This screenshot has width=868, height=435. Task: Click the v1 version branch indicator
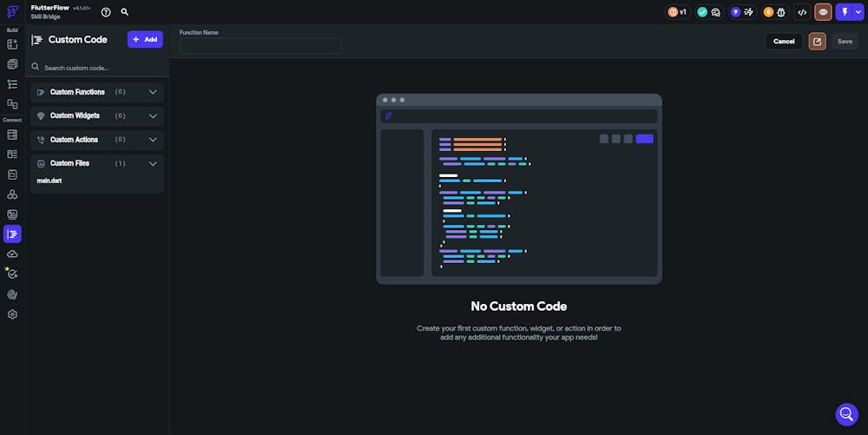(678, 12)
